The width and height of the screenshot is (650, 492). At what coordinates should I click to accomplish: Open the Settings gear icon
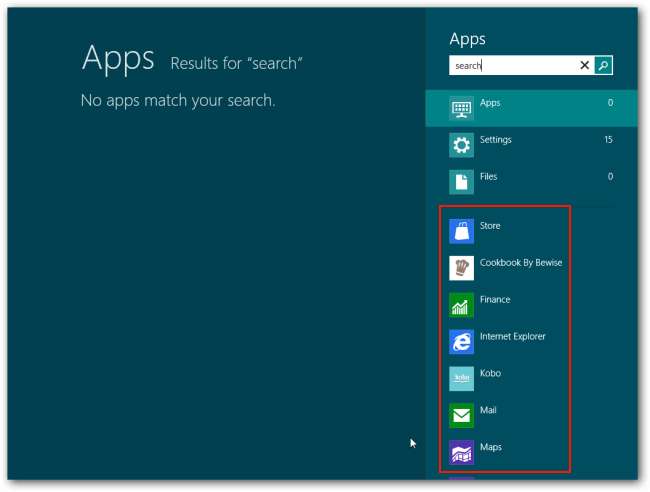point(461,145)
